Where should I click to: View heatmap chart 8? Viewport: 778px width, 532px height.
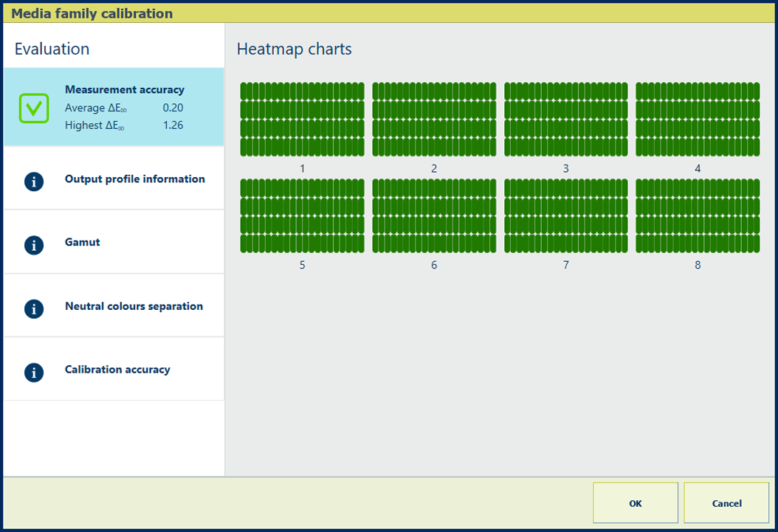click(x=698, y=215)
